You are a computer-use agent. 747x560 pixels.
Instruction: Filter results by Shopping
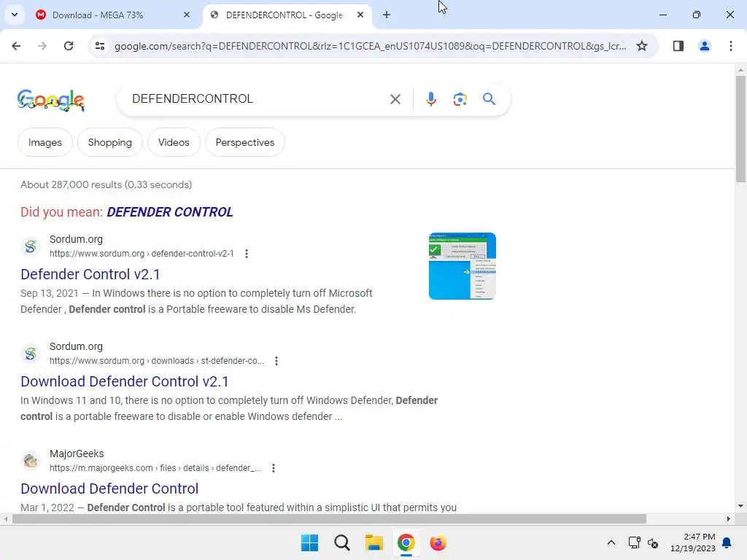(110, 142)
